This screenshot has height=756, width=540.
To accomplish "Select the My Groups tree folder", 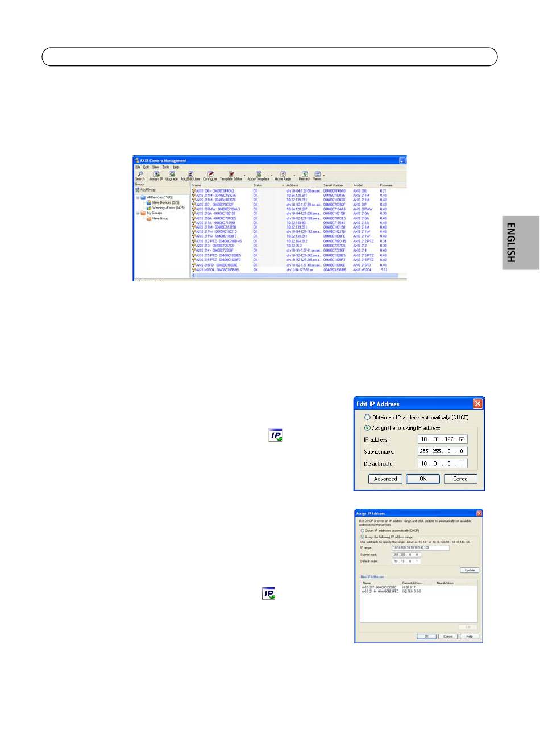I will click(151, 213).
